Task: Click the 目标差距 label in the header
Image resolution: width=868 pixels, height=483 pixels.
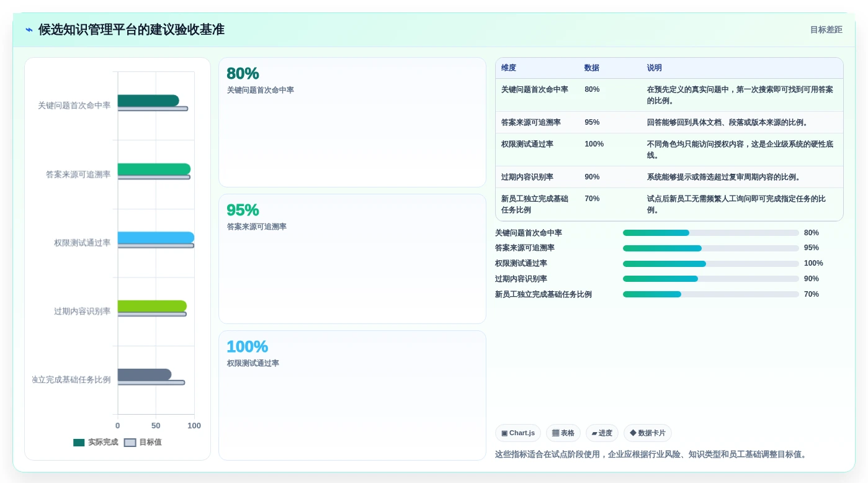Action: tap(826, 30)
